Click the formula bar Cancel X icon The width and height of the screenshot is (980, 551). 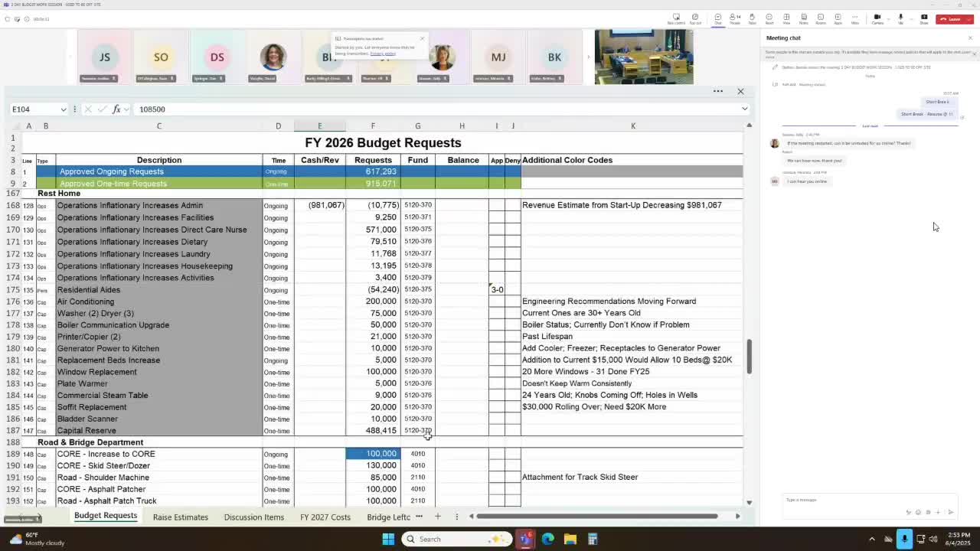(x=88, y=109)
